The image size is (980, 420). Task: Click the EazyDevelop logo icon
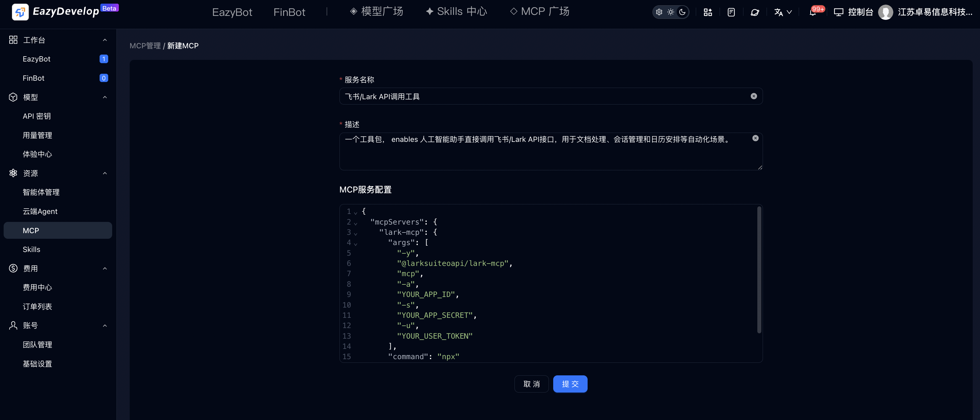[20, 12]
